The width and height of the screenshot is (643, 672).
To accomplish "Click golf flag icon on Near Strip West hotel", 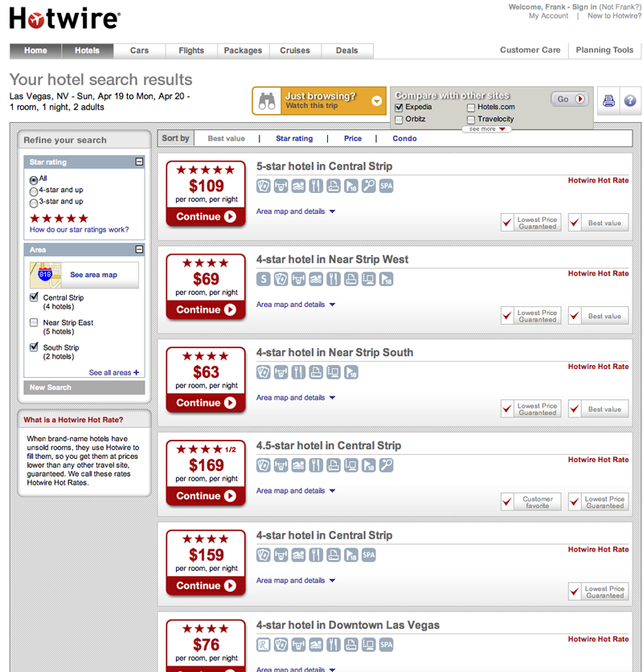I will pyautogui.click(x=387, y=280).
